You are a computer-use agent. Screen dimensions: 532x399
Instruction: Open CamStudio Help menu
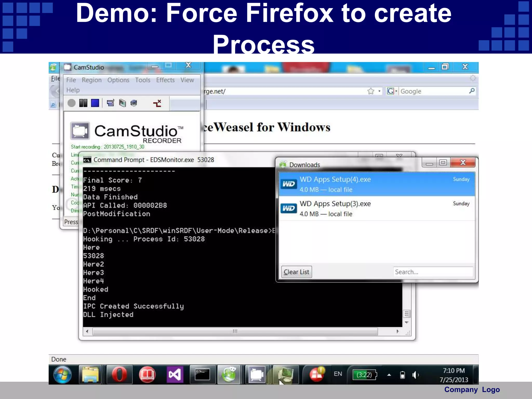pos(73,90)
